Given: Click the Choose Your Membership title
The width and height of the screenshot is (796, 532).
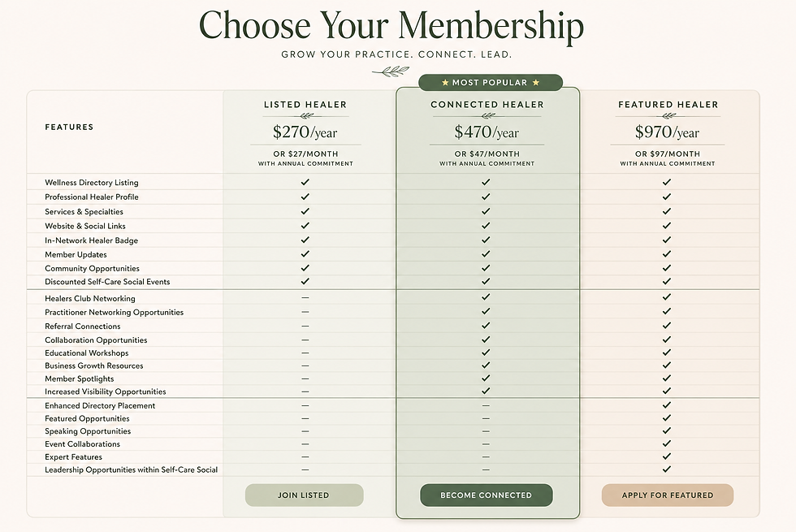Looking at the screenshot, I should (x=392, y=25).
